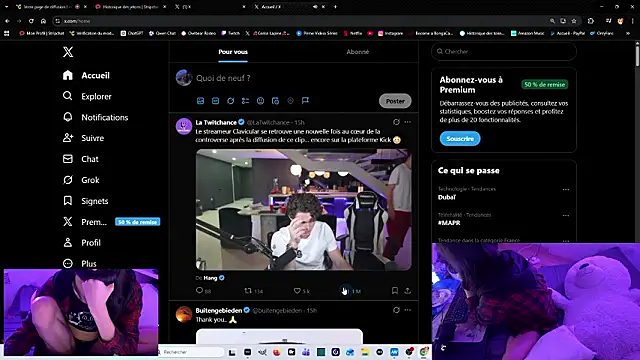Open the ChatGPT bookmark
This screenshot has width=640, height=360.
pyautogui.click(x=132, y=33)
